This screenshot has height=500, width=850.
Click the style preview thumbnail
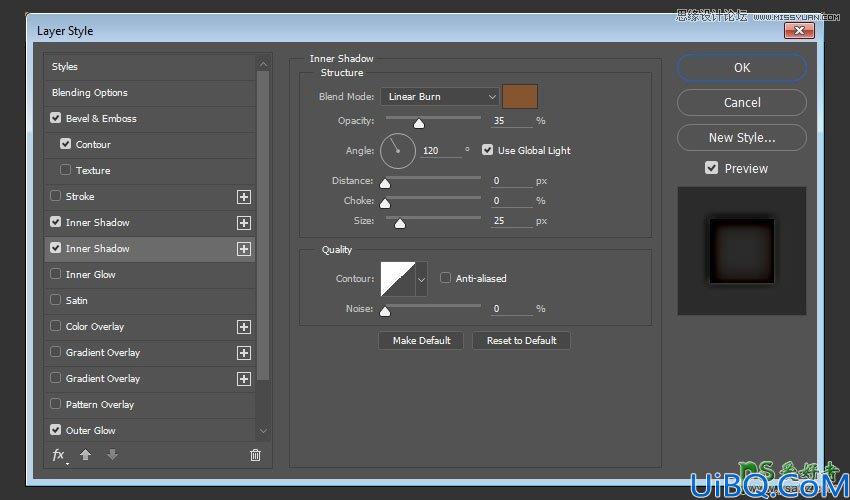point(742,251)
